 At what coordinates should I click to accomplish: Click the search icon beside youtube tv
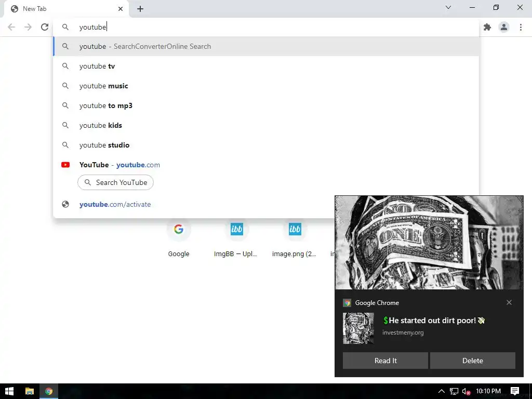point(65,66)
